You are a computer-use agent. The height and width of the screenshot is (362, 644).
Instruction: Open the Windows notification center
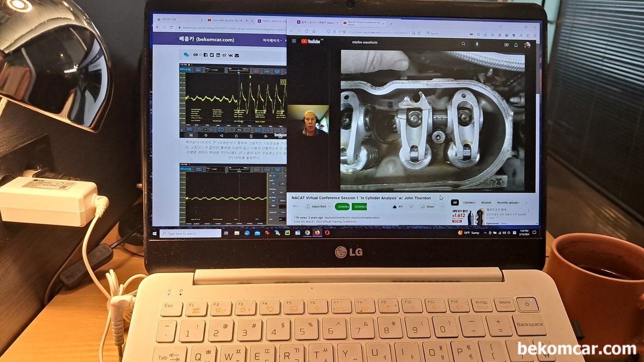534,233
